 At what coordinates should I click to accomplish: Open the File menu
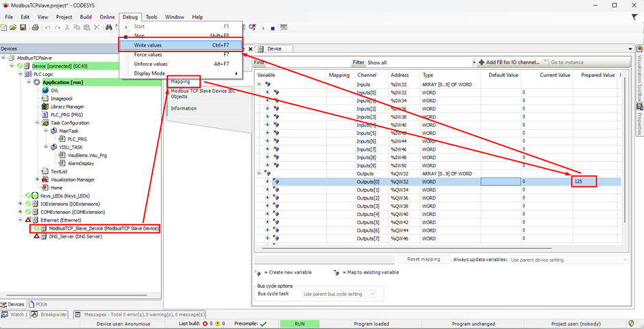(x=9, y=17)
